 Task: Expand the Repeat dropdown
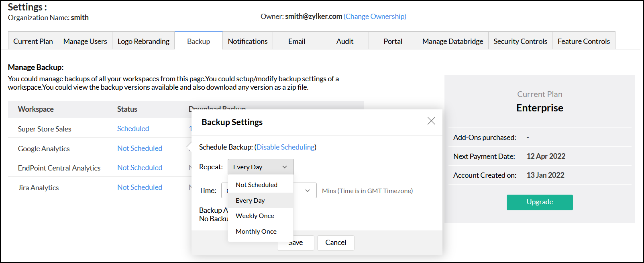pos(261,167)
